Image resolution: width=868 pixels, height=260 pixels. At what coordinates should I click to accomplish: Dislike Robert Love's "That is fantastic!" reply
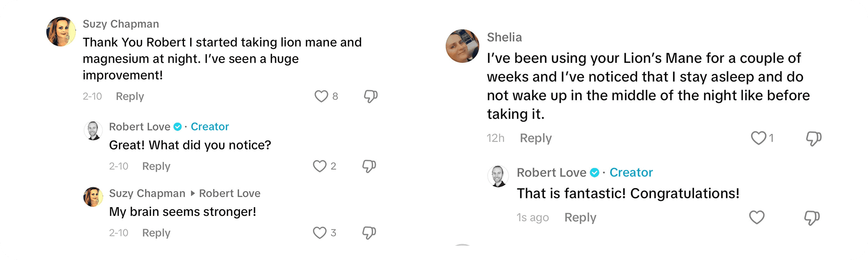812,218
